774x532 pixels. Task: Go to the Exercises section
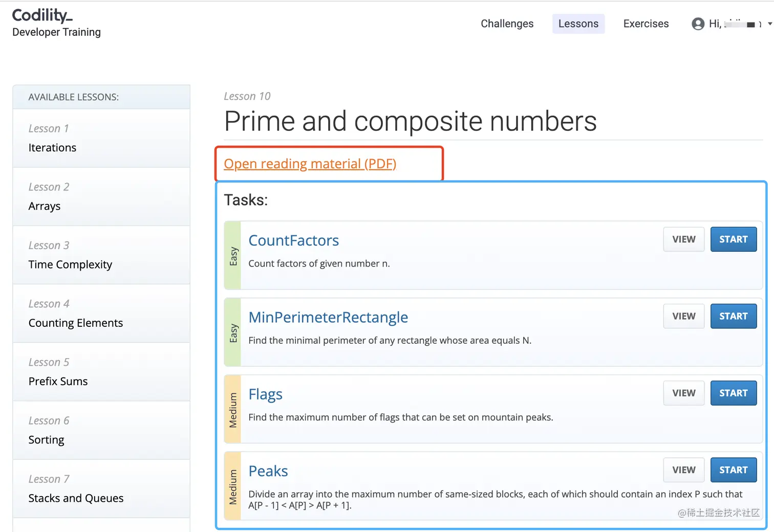point(646,24)
